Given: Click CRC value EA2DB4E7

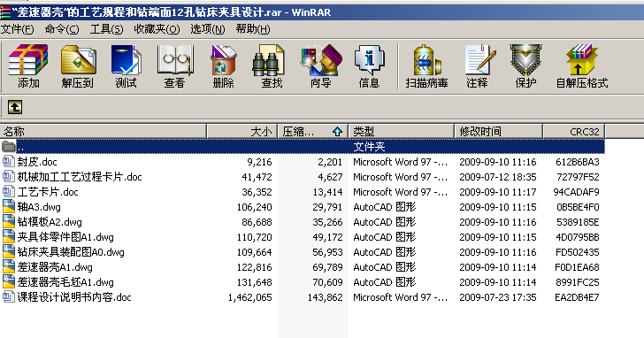Looking at the screenshot, I should (577, 297).
